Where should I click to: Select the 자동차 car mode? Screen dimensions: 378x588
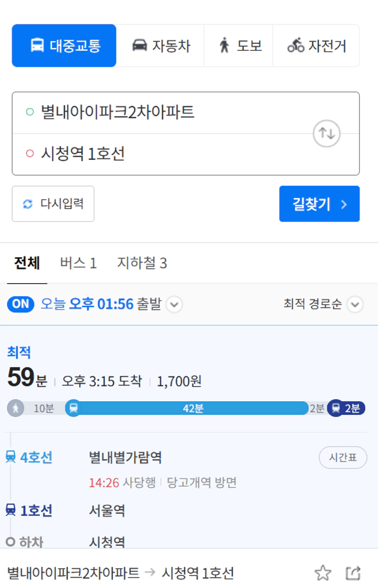point(160,46)
